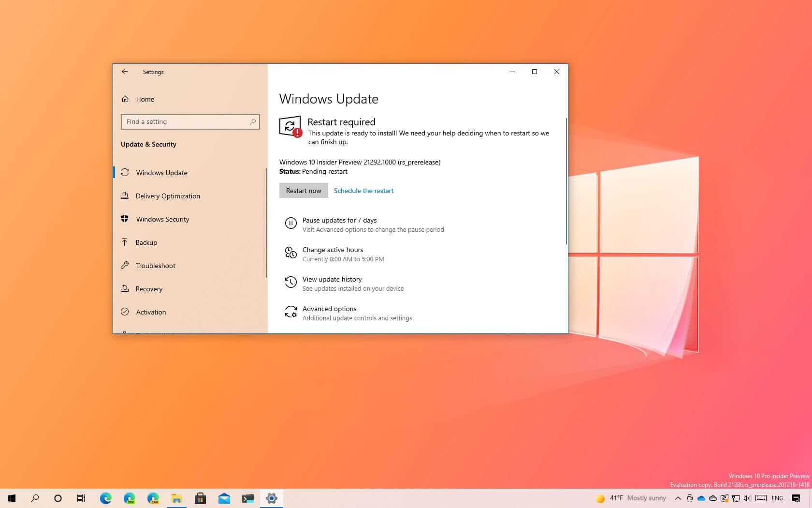Open Backup settings
This screenshot has width=812, height=508.
[146, 242]
